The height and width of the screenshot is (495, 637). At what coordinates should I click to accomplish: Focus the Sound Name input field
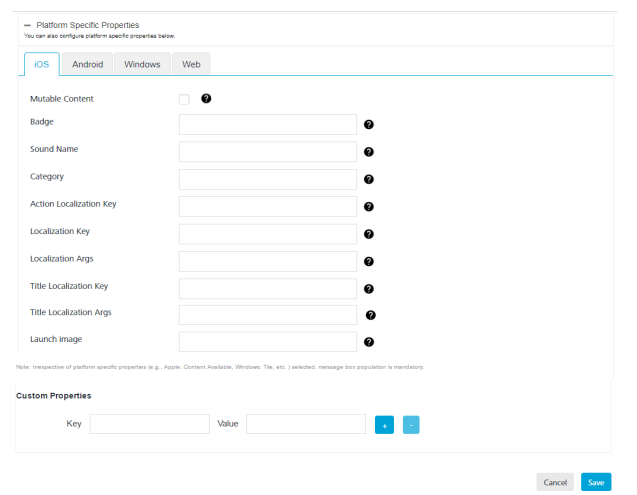click(x=268, y=152)
